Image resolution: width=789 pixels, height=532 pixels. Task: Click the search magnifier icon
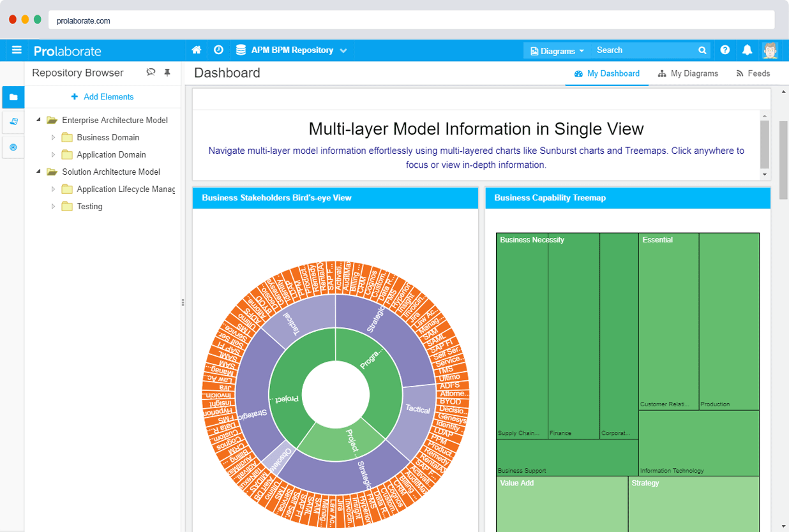[x=702, y=50]
